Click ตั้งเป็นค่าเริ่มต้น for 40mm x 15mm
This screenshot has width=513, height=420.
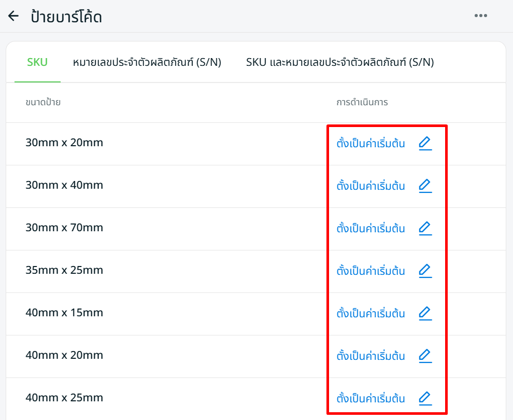(x=370, y=314)
